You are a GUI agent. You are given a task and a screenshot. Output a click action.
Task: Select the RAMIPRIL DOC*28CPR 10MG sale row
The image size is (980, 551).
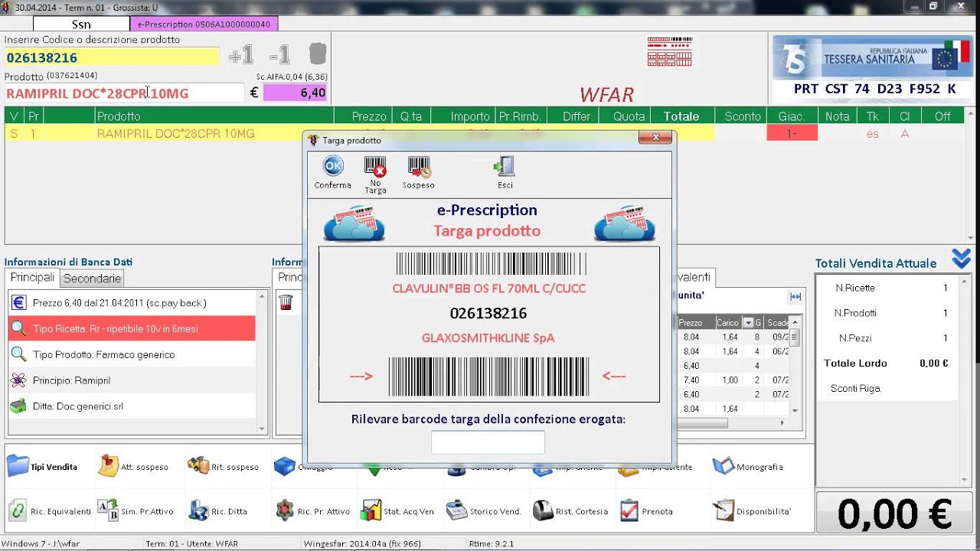pos(360,133)
